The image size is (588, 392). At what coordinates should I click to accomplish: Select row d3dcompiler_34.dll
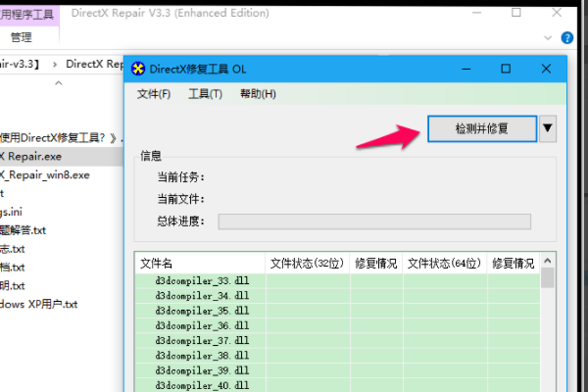point(337,296)
